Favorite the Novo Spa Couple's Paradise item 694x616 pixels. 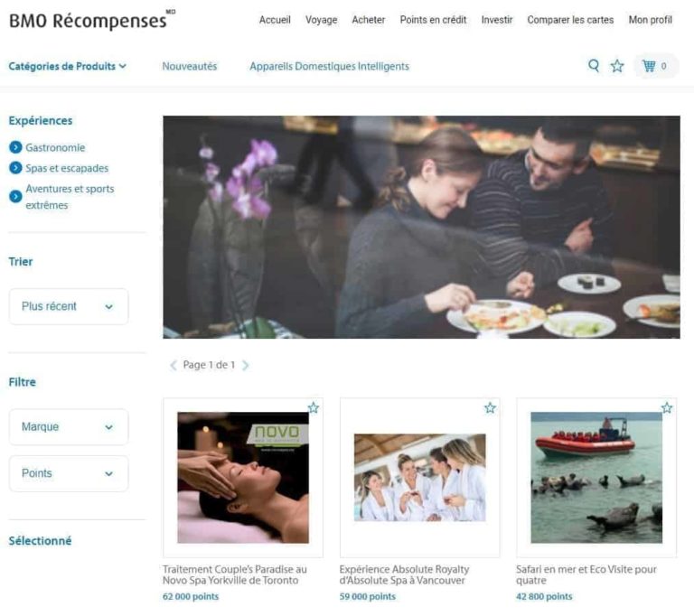coord(314,407)
